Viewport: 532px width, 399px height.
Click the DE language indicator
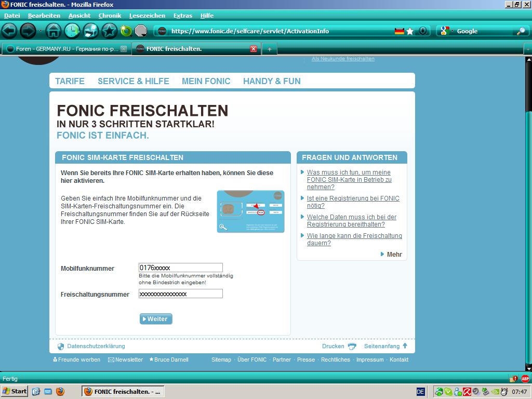(420, 392)
